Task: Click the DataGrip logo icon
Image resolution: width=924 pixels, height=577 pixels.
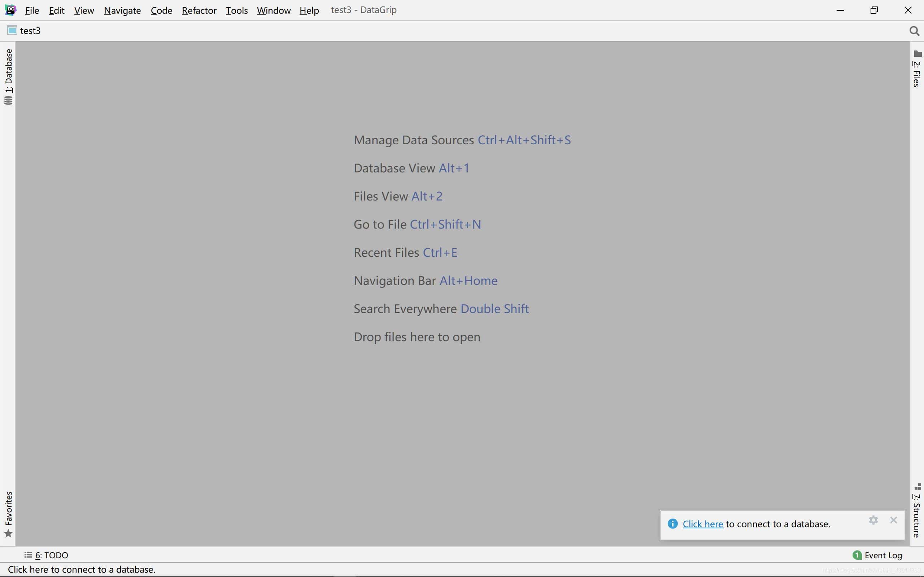Action: (11, 10)
